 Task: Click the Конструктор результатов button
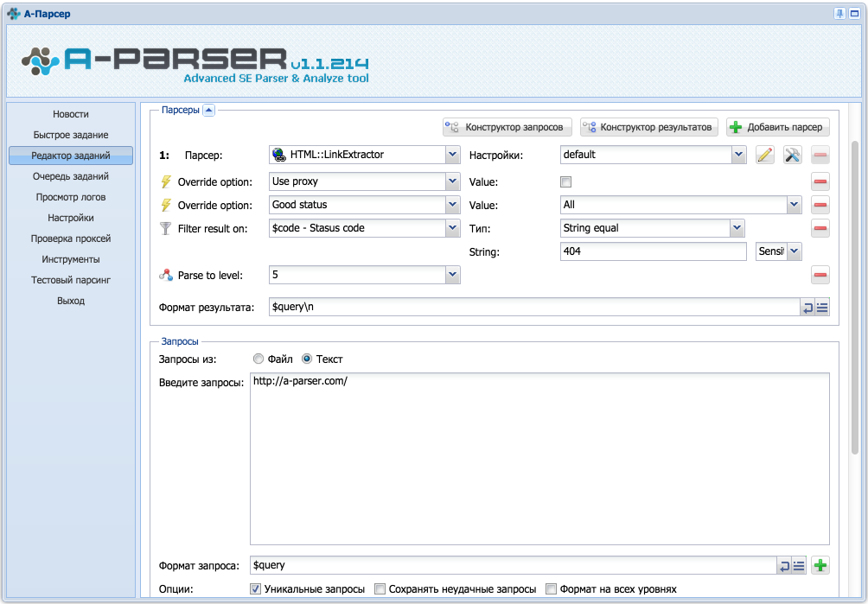pos(648,127)
